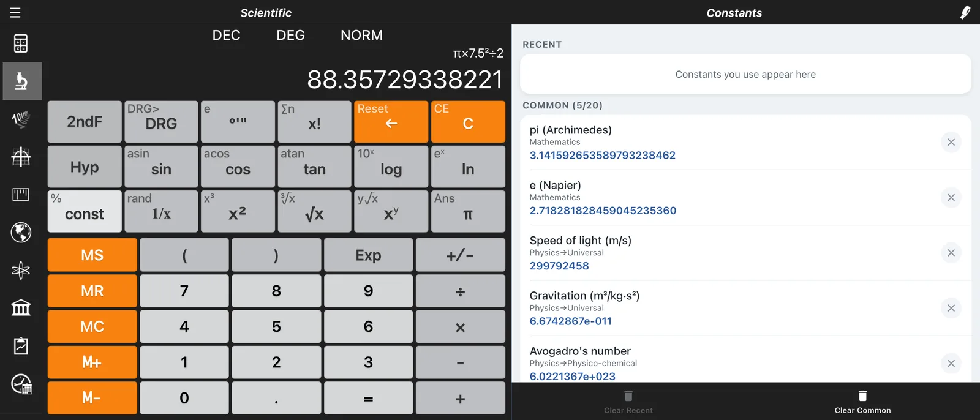980x420 pixels.
Task: Click the divide ÷ key
Action: (x=461, y=291)
